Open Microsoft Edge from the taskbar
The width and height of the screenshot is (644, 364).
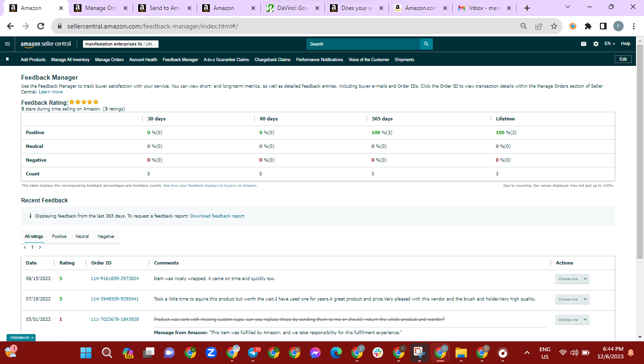(x=336, y=353)
